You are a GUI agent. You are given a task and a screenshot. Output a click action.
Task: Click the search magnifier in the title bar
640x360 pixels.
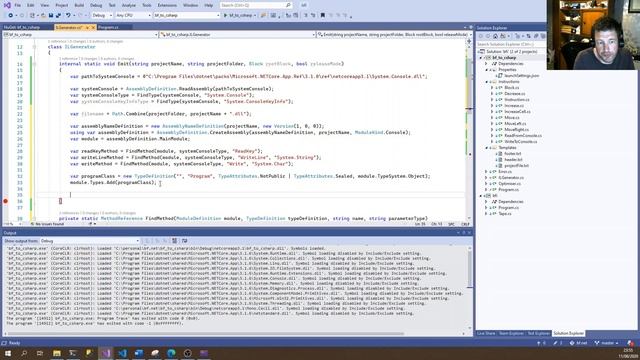click(288, 5)
